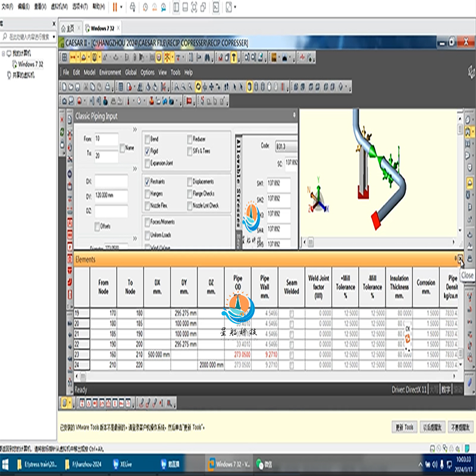
Task: Switch to the Windows 7 32 VMware tab
Action: pyautogui.click(x=102, y=29)
